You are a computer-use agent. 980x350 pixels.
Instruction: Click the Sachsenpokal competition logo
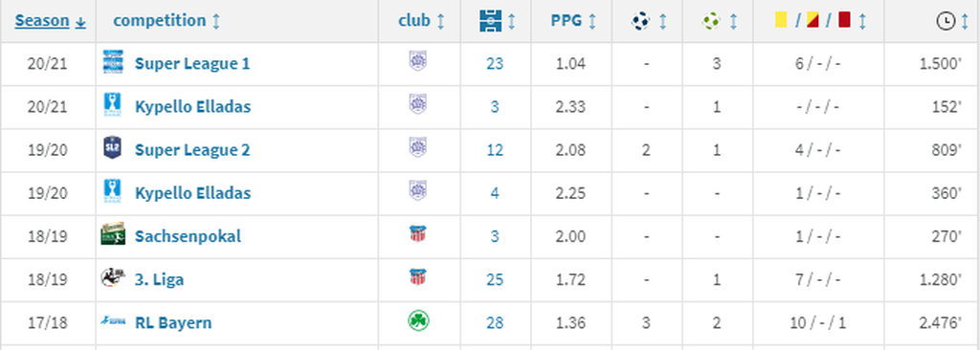[113, 234]
